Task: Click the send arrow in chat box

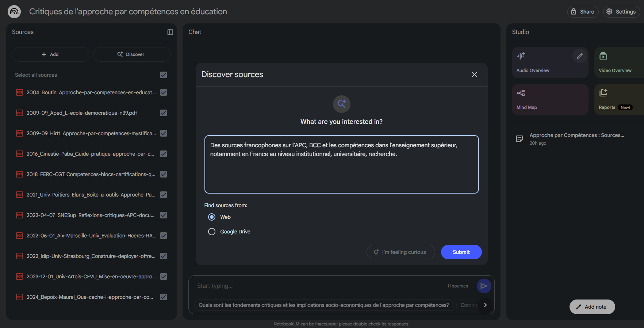Action: pos(484,286)
